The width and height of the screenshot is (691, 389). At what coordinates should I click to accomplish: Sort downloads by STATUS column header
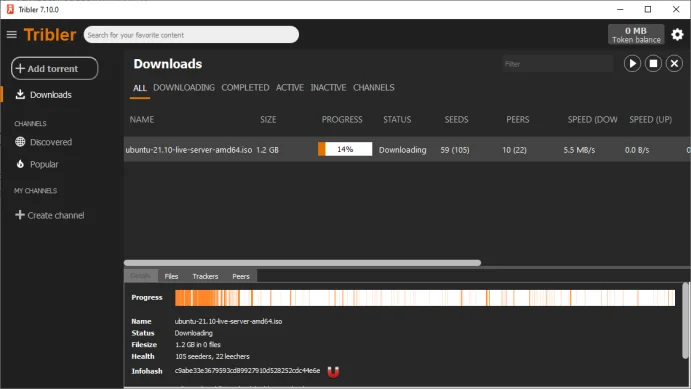click(x=397, y=119)
